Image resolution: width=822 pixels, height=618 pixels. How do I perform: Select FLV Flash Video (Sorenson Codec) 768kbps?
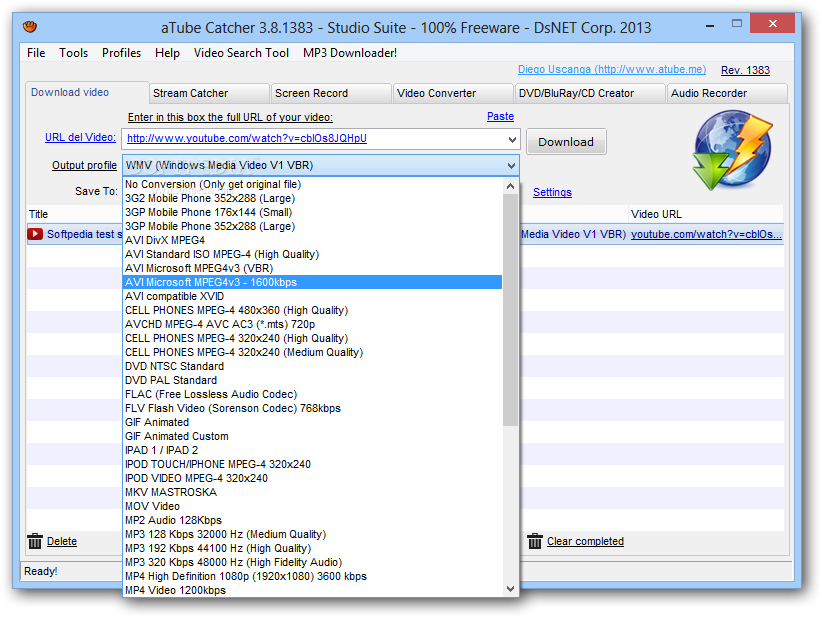(x=312, y=408)
